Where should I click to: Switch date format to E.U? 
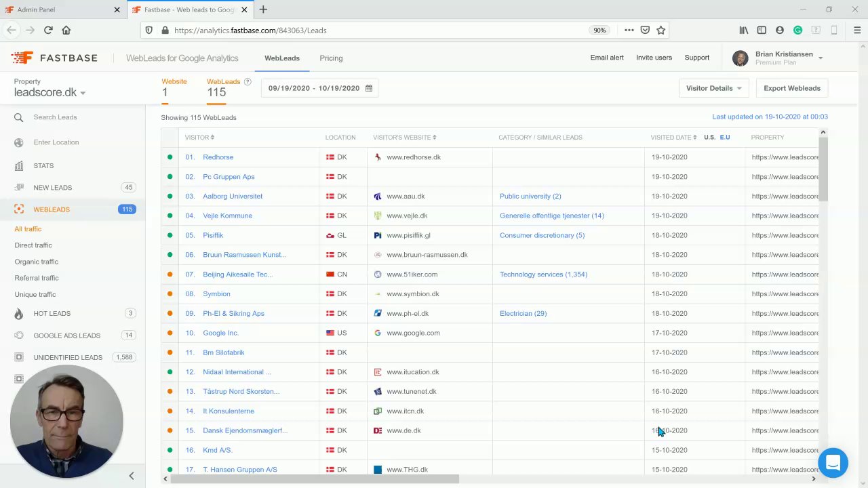(725, 138)
